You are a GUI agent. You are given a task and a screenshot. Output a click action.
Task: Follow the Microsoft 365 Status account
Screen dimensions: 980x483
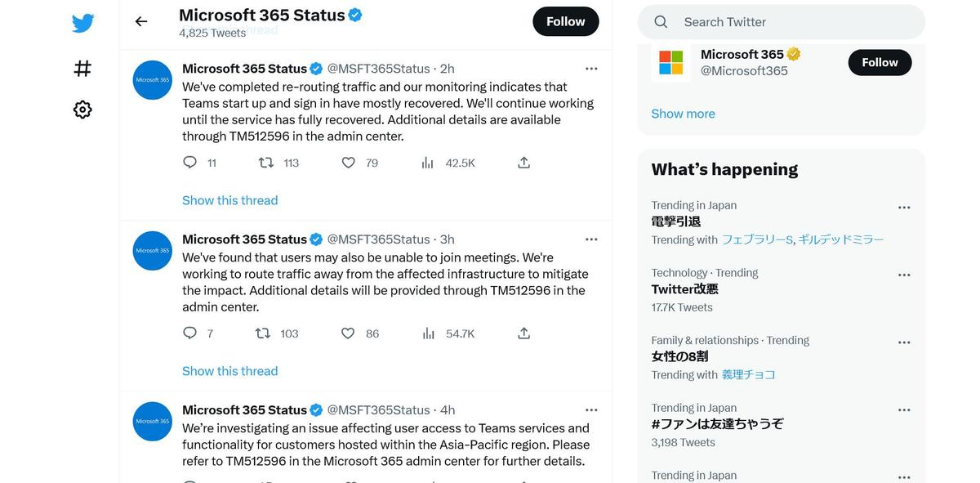(x=566, y=21)
